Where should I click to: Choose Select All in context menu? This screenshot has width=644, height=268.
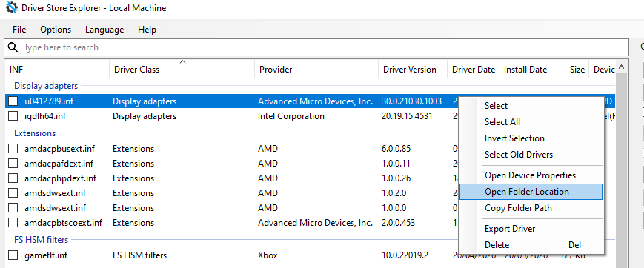tap(531, 122)
